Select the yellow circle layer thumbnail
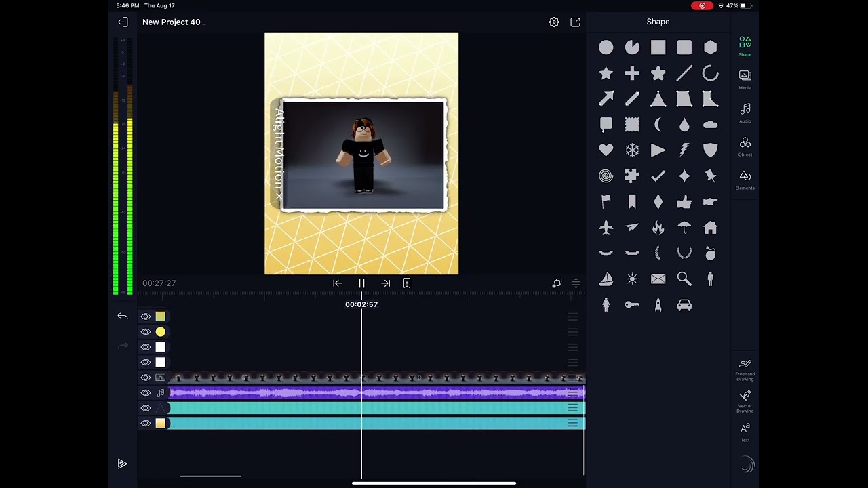868x488 pixels. point(160,331)
